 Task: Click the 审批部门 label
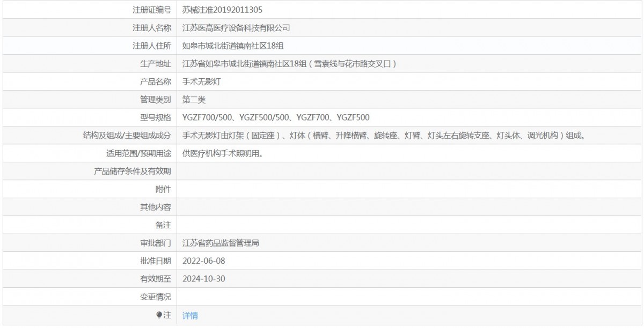pyautogui.click(x=156, y=243)
